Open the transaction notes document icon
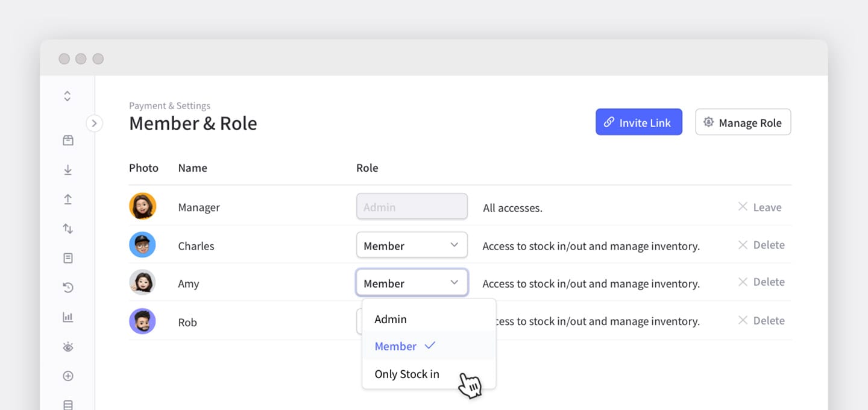Screen dimensions: 868x410 click(68, 258)
